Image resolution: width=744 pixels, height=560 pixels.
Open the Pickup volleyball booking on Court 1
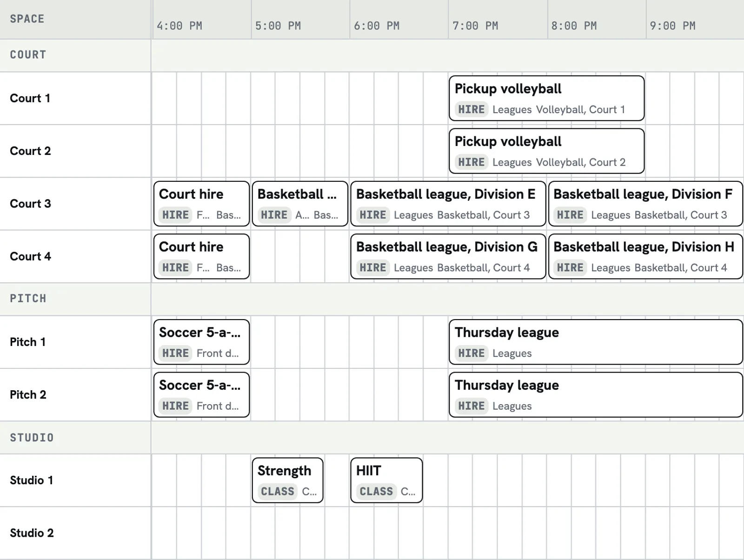pyautogui.click(x=546, y=98)
